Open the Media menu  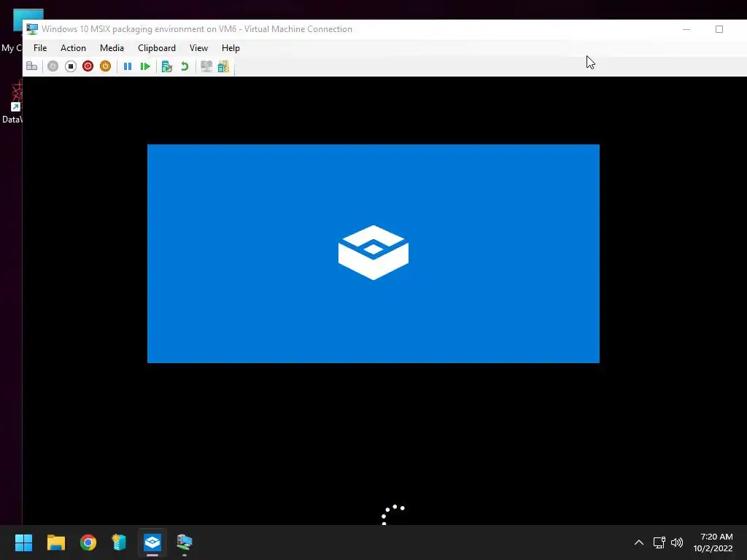[112, 48]
